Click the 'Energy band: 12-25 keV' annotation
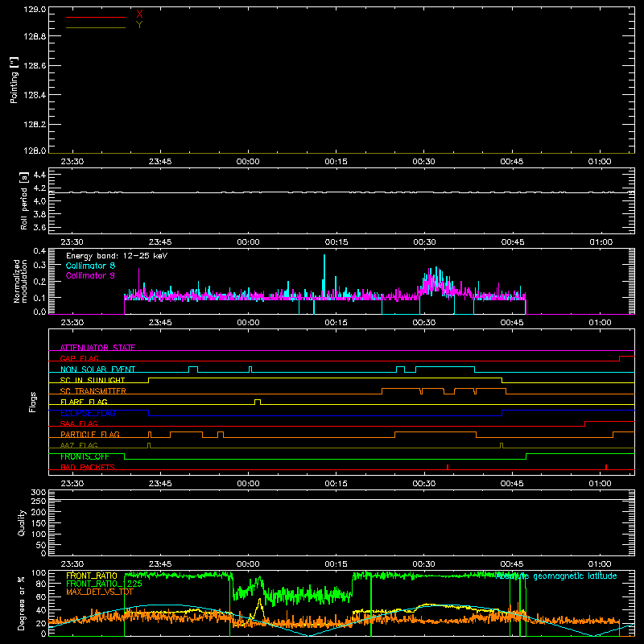Screen dimensions: 644x644 [x=117, y=256]
